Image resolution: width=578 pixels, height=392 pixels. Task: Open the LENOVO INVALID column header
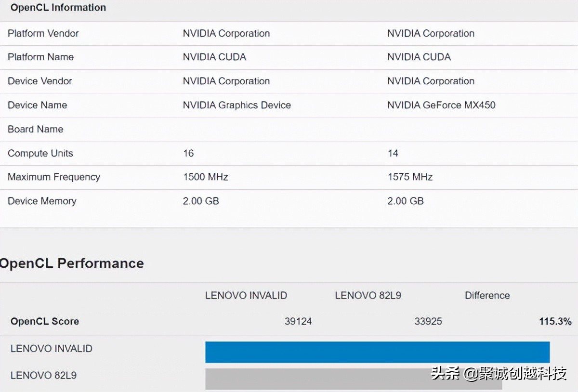246,295
